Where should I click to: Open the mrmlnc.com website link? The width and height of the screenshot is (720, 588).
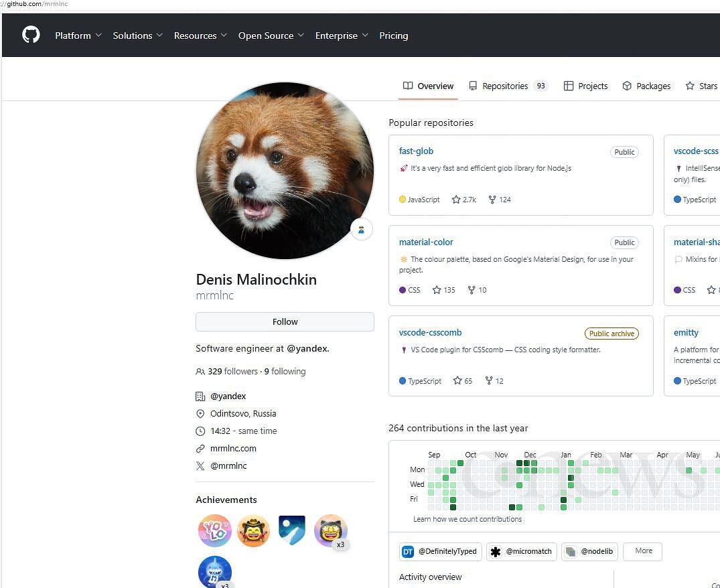click(233, 449)
